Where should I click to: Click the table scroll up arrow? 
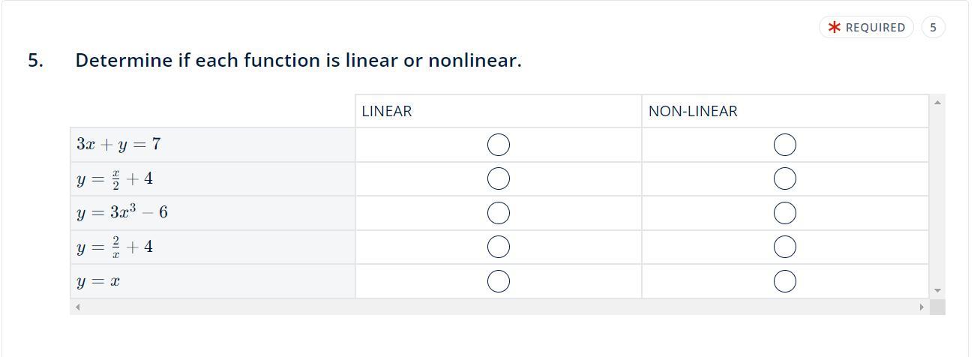(x=937, y=102)
